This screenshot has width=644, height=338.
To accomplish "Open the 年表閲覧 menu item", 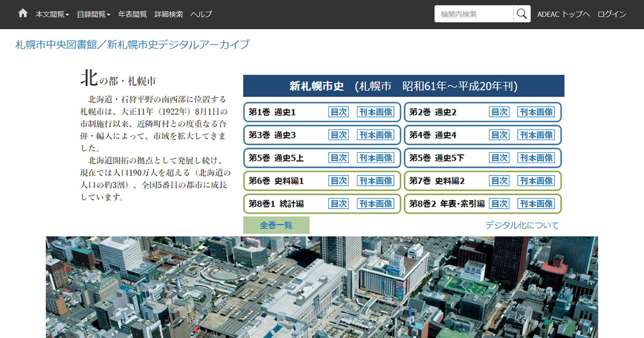I will tap(132, 14).
